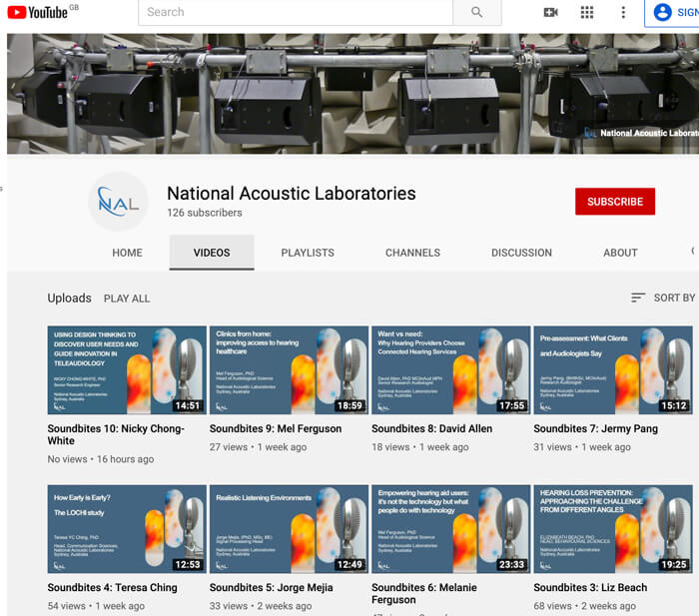Click the Play All link
Screen dimensions: 699x616
pyautogui.click(x=127, y=299)
